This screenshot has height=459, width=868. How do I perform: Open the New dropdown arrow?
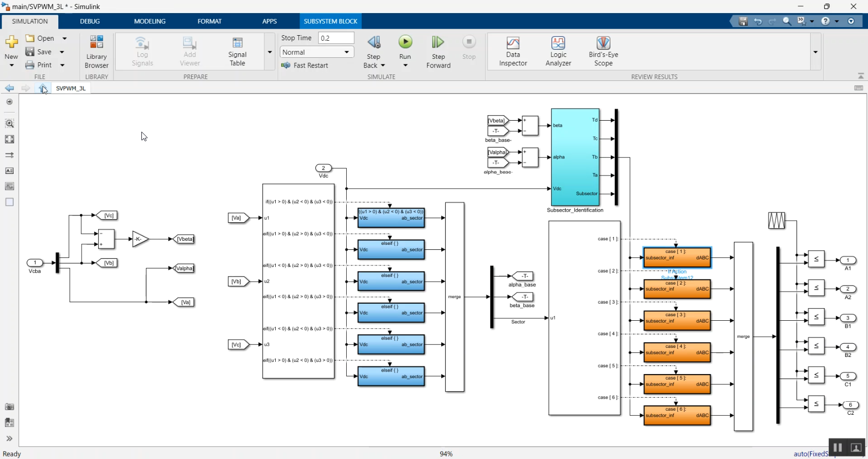(x=11, y=65)
